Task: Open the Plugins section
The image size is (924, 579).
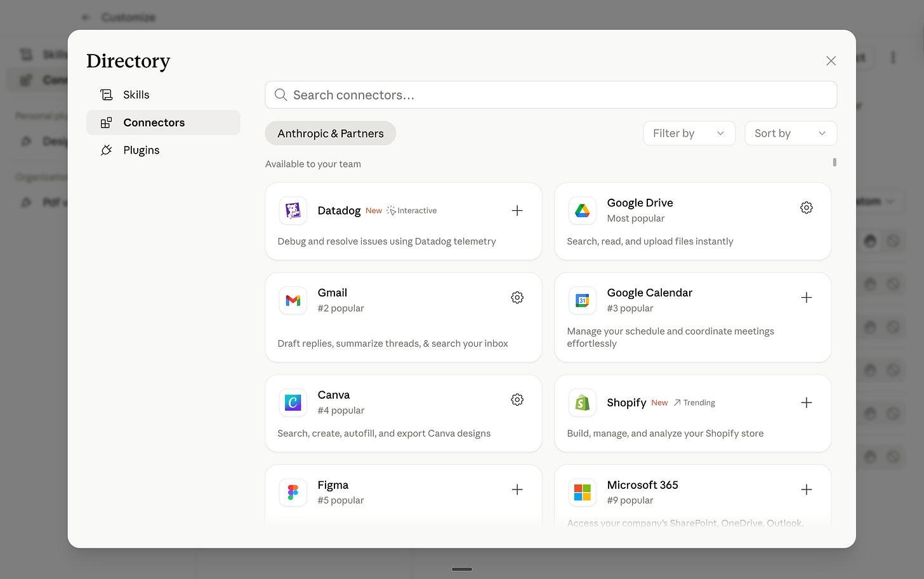Action: [163, 150]
